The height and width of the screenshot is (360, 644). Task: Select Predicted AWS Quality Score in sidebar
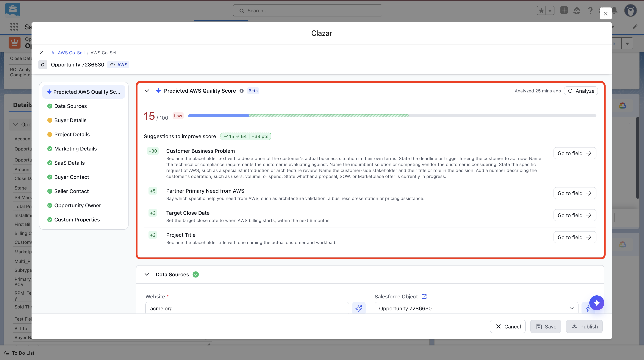click(84, 92)
